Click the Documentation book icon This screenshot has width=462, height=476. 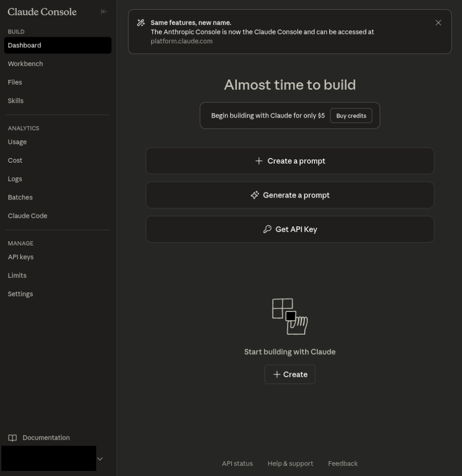coord(13,438)
